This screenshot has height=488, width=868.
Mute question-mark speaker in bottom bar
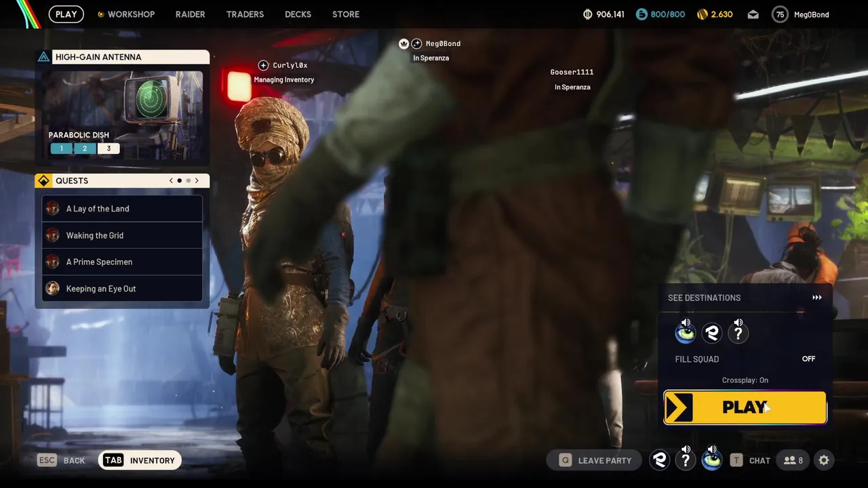(686, 449)
